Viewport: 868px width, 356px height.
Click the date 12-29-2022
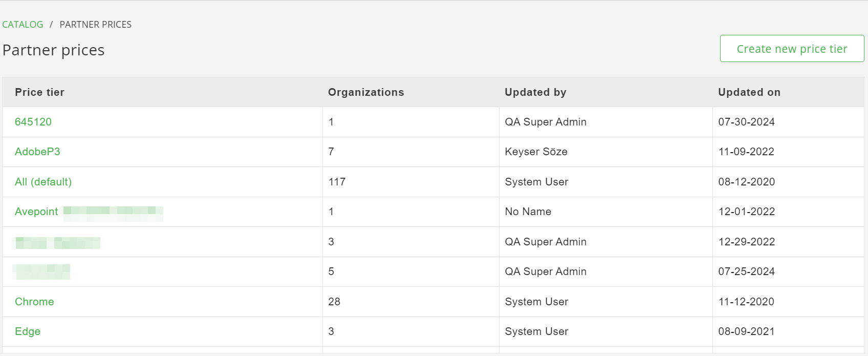pos(747,242)
